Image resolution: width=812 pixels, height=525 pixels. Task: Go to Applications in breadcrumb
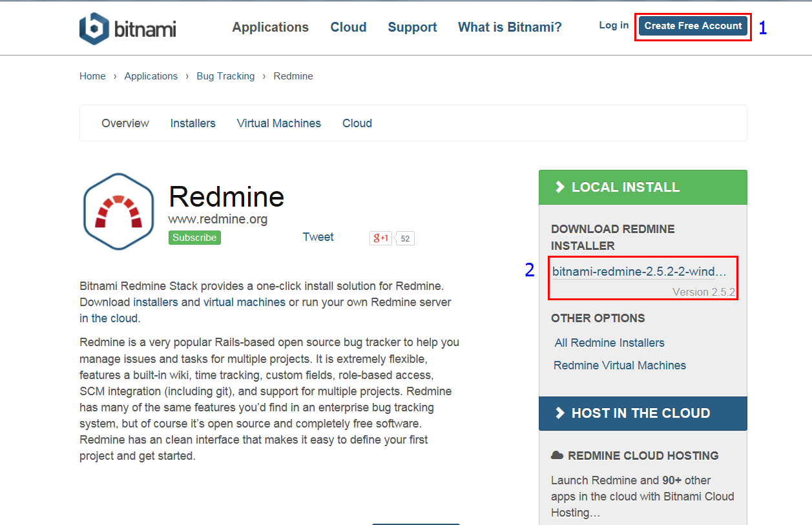(151, 76)
